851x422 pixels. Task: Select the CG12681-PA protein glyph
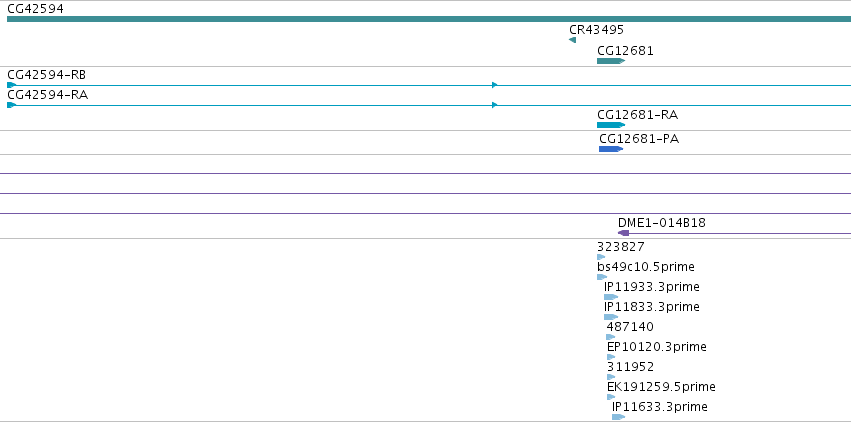tap(611, 149)
